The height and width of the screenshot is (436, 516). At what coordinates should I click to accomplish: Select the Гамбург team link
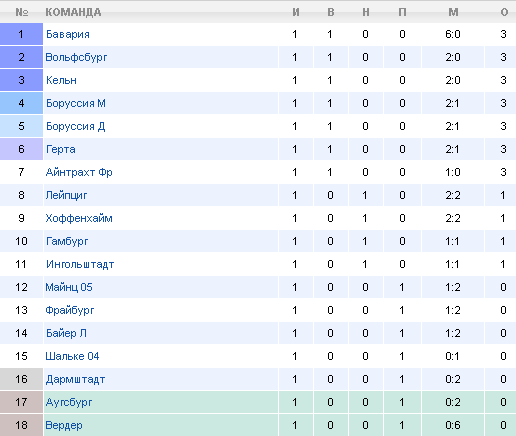pyautogui.click(x=67, y=241)
